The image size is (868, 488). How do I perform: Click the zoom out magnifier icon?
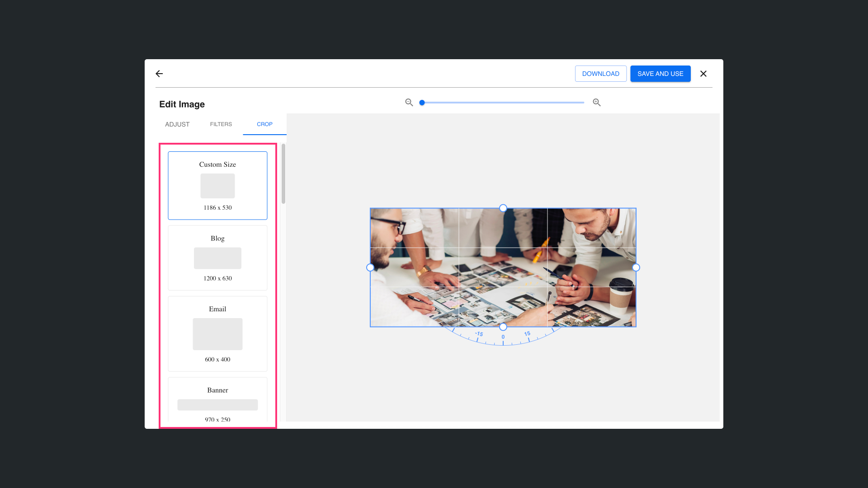pyautogui.click(x=409, y=103)
